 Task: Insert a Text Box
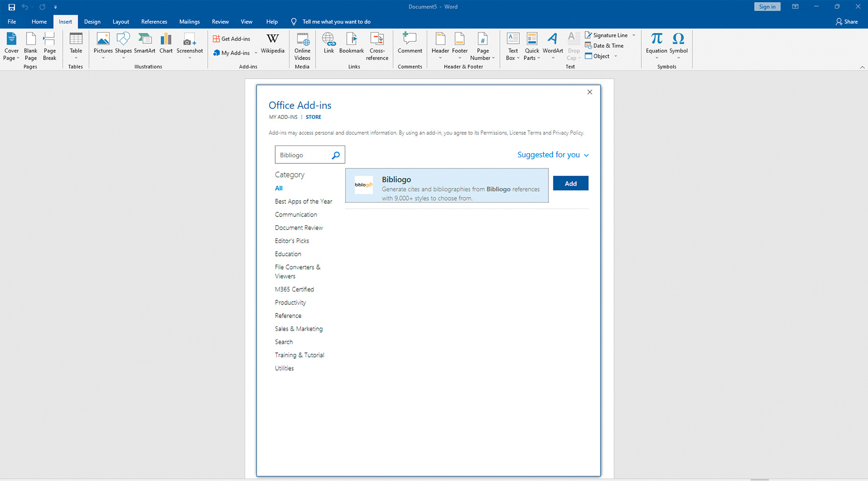click(513, 46)
